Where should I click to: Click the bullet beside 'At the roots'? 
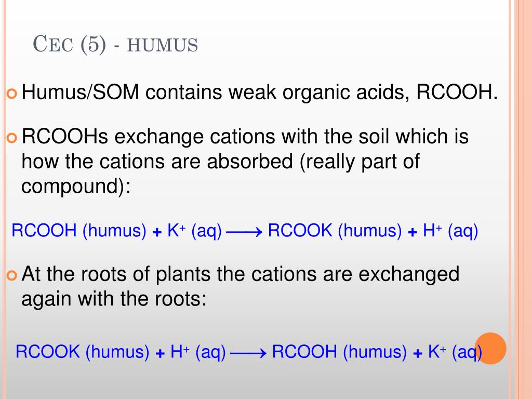[11, 275]
